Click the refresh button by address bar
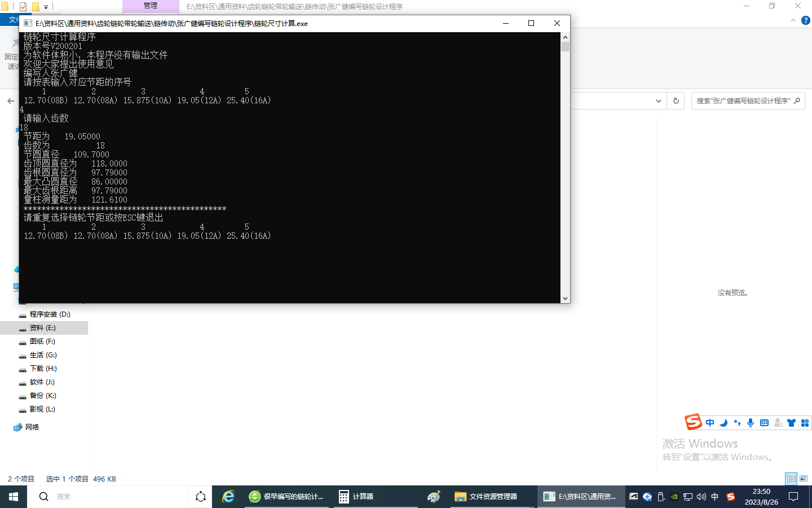 [676, 101]
